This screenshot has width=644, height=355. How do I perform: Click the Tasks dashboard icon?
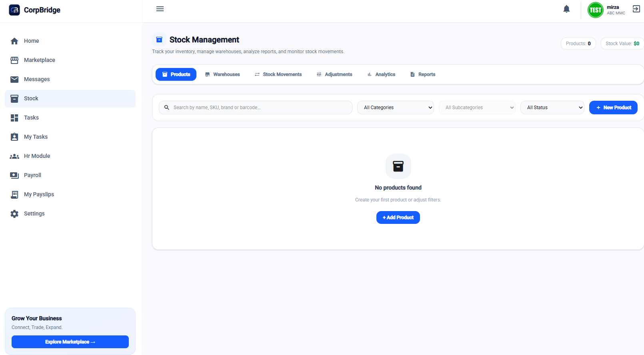14,118
